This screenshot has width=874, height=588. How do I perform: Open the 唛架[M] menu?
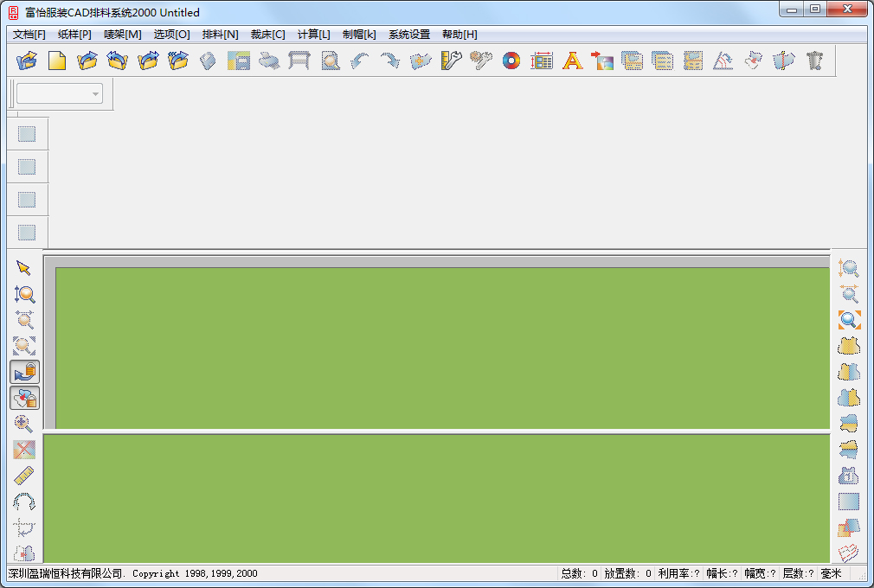click(x=123, y=35)
